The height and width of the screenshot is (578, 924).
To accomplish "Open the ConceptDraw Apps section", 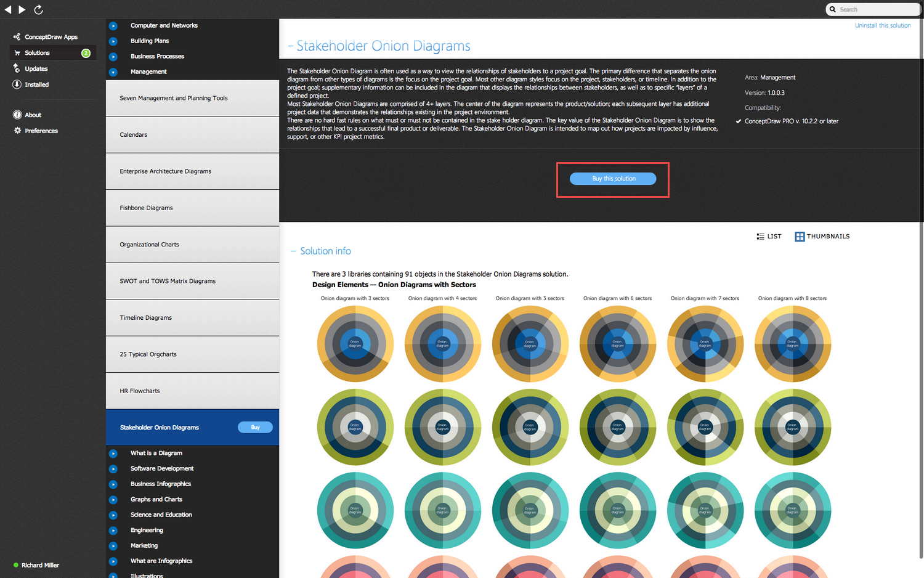I will 51,37.
